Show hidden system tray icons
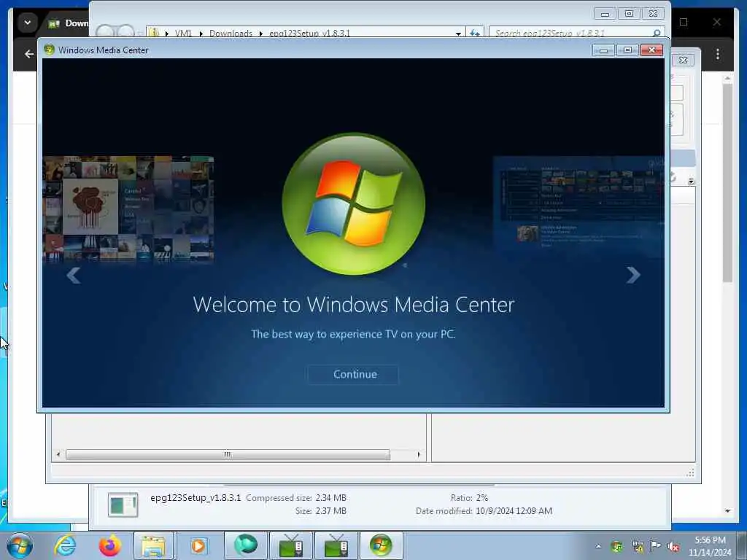The height and width of the screenshot is (560, 747). pos(598,546)
